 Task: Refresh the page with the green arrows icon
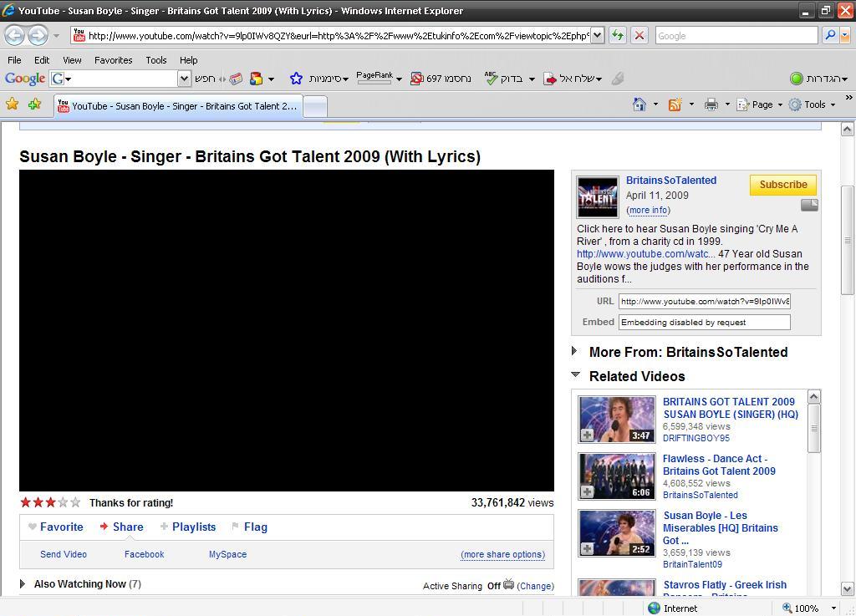click(618, 35)
